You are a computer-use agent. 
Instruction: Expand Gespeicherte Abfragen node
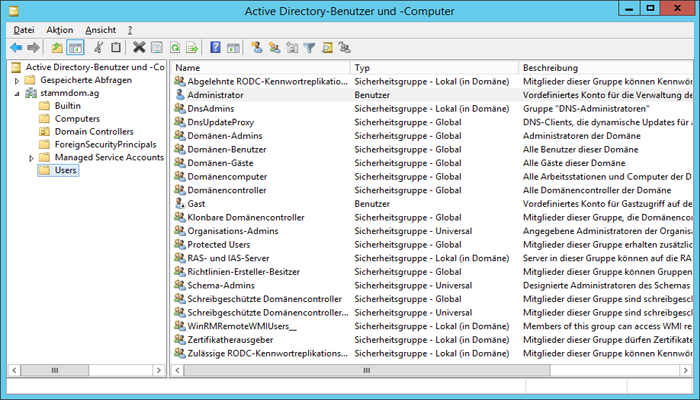(17, 81)
